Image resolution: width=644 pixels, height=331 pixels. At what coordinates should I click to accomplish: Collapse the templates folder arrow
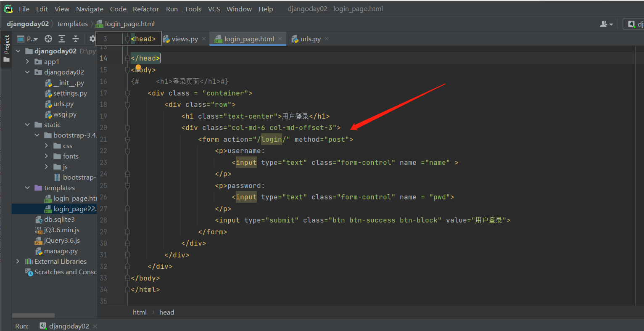27,188
